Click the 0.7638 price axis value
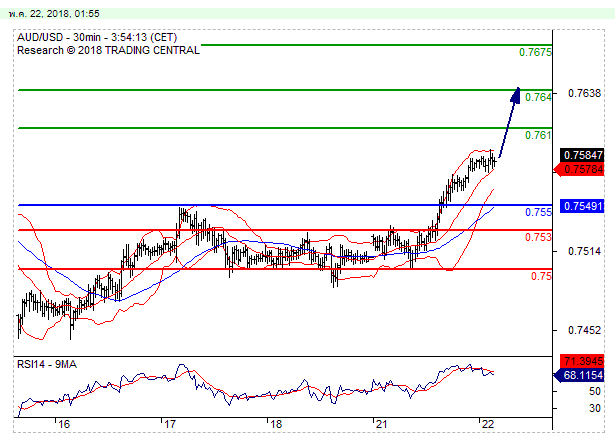 [584, 93]
